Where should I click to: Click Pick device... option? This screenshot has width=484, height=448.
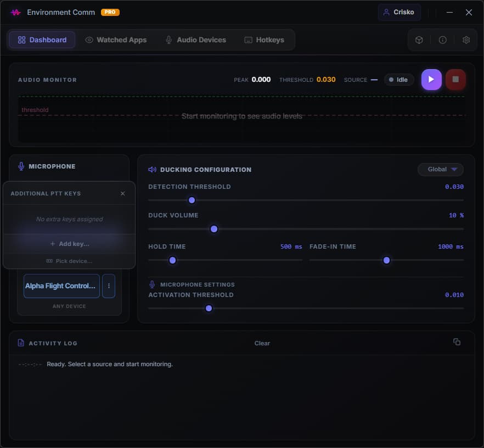click(70, 261)
